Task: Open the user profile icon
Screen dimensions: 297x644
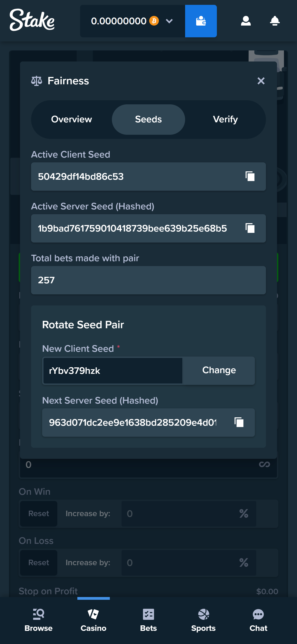Action: pyautogui.click(x=245, y=21)
